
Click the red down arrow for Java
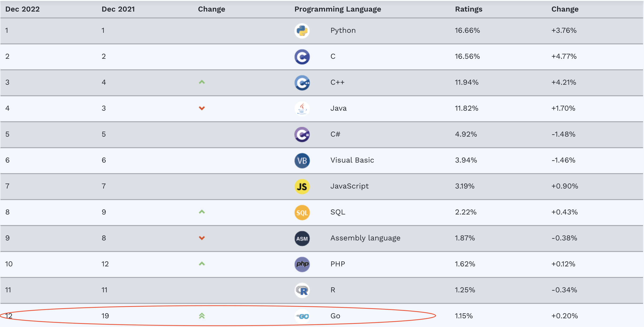[x=202, y=108]
